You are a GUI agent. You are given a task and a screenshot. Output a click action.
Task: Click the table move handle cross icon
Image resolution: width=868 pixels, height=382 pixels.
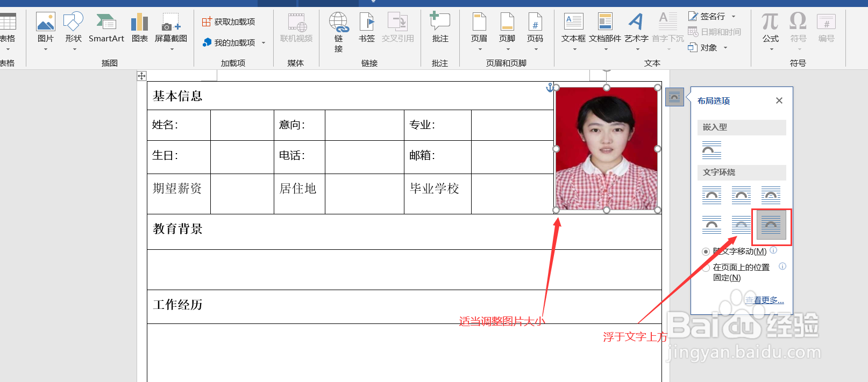click(x=141, y=76)
